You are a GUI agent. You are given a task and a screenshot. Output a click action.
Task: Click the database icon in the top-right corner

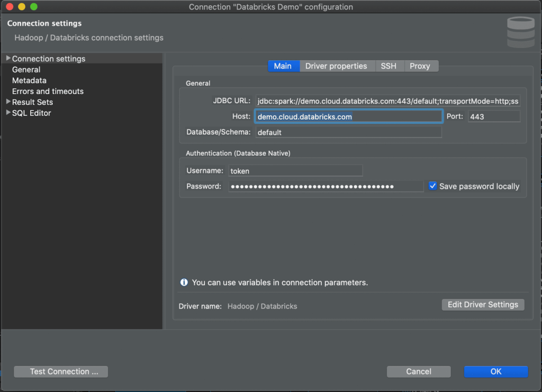pos(520,32)
